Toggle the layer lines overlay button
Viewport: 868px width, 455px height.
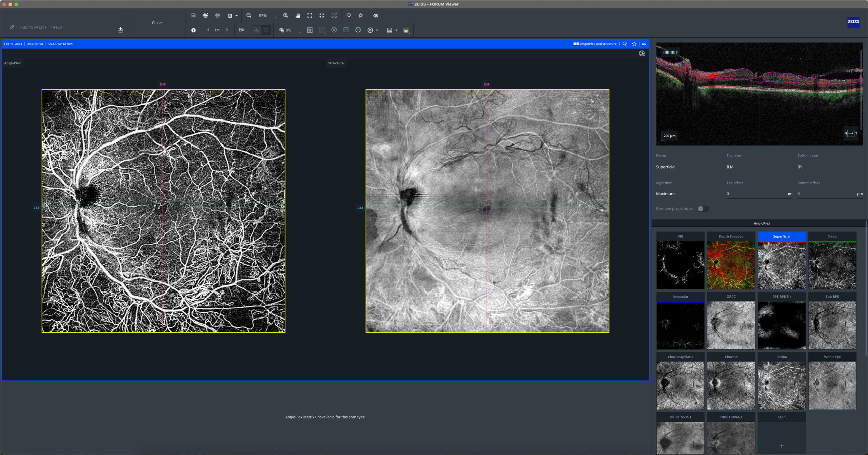coord(266,30)
